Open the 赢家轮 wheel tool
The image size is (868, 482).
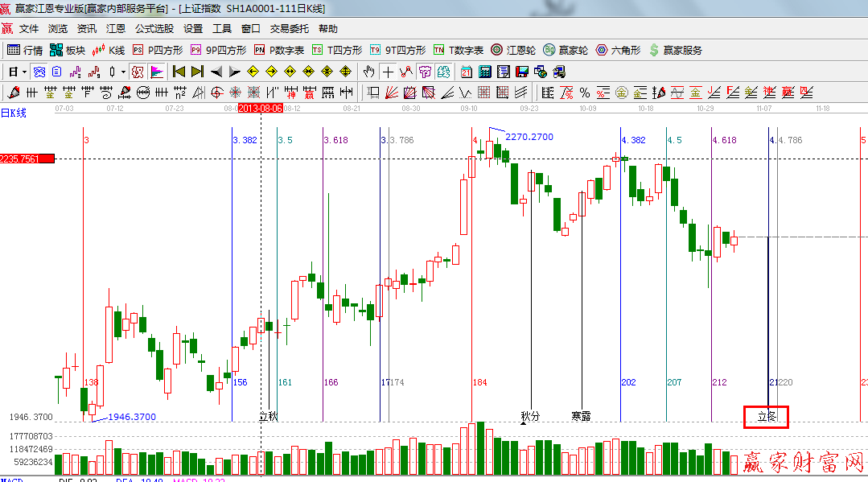[566, 50]
